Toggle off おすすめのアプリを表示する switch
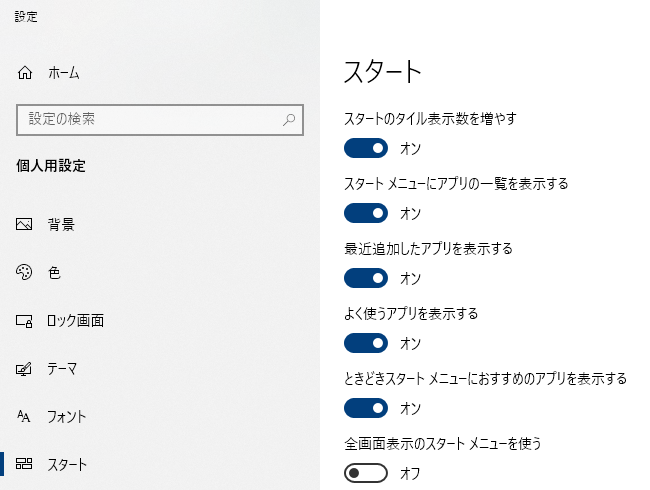The image size is (650, 490). pos(365,408)
